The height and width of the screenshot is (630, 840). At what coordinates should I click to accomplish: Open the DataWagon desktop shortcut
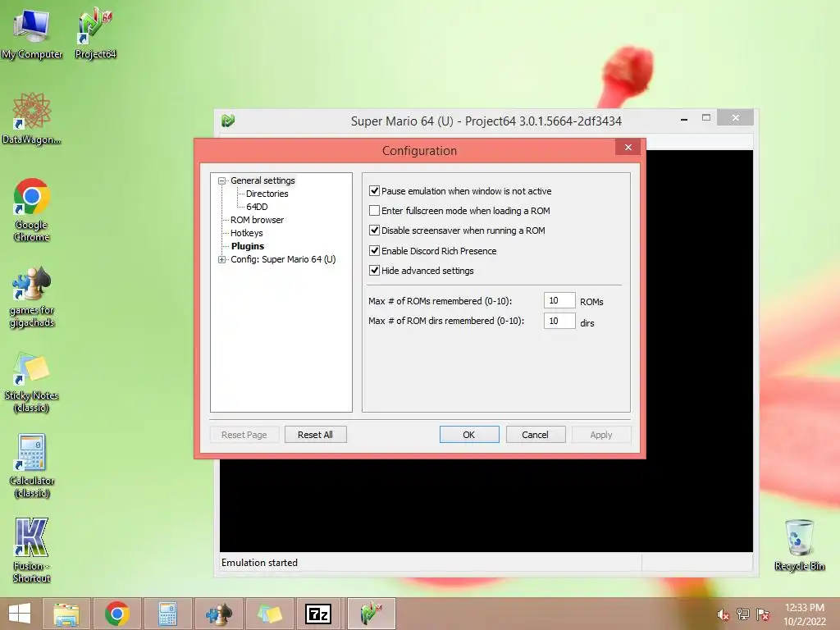(x=32, y=118)
